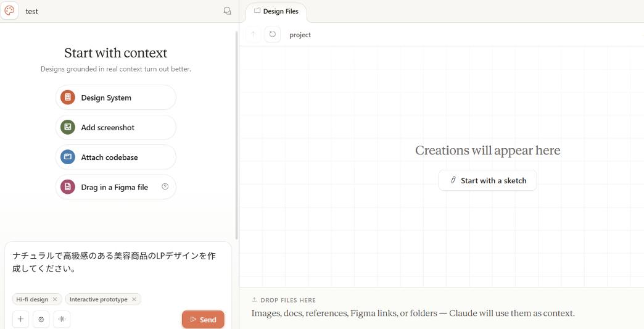The image size is (644, 329).
Task: Click the Start with context heading
Action: 116,53
